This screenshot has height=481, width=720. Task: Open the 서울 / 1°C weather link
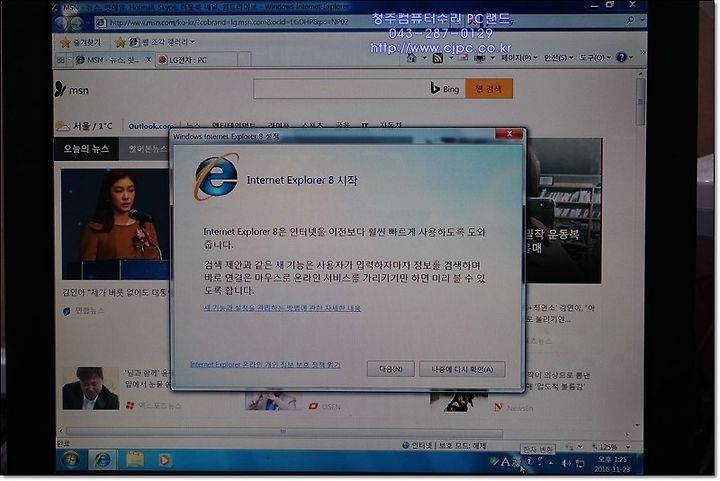tap(84, 126)
